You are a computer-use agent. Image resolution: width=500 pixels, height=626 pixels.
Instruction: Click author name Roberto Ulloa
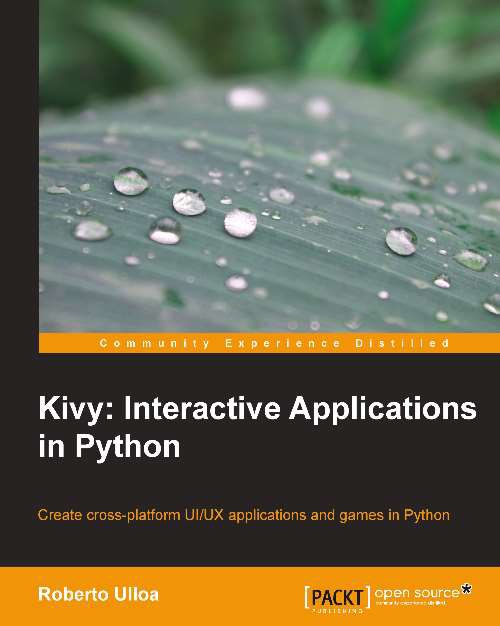click(98, 594)
